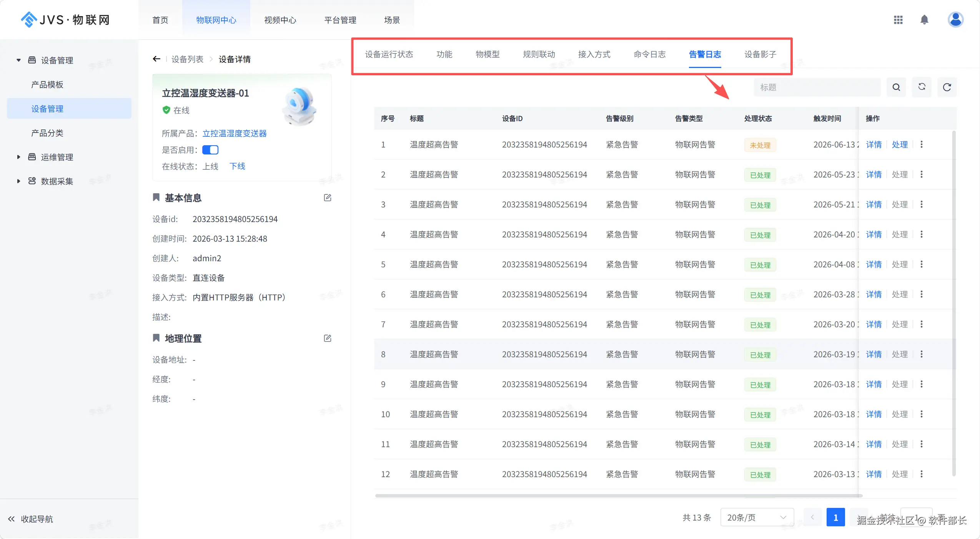Click the previous page arrow
The image size is (980, 539).
click(812, 517)
